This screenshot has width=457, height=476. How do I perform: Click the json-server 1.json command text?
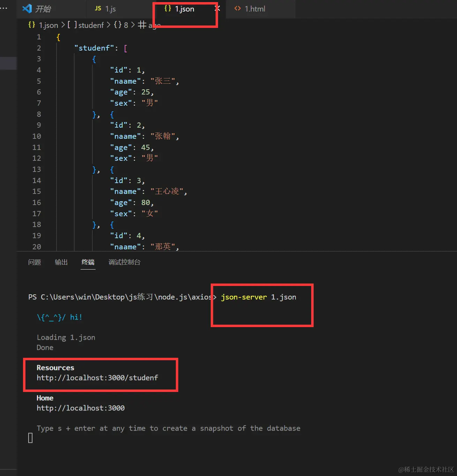pyautogui.click(x=259, y=297)
